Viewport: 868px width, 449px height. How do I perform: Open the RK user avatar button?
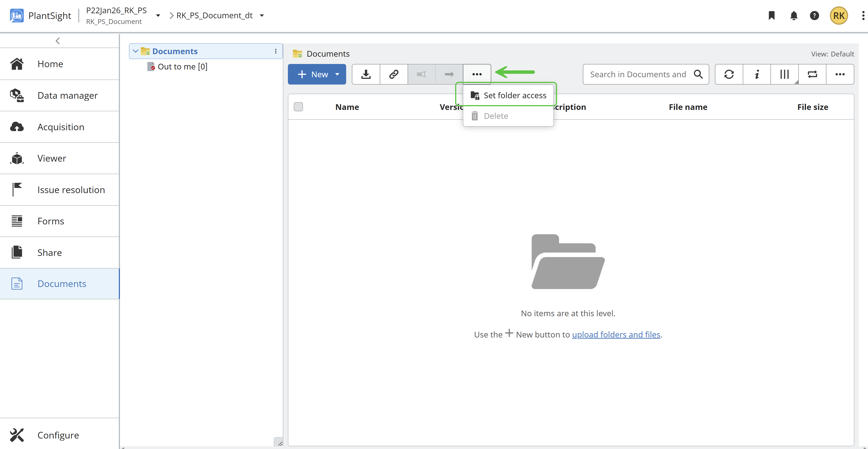tap(839, 16)
